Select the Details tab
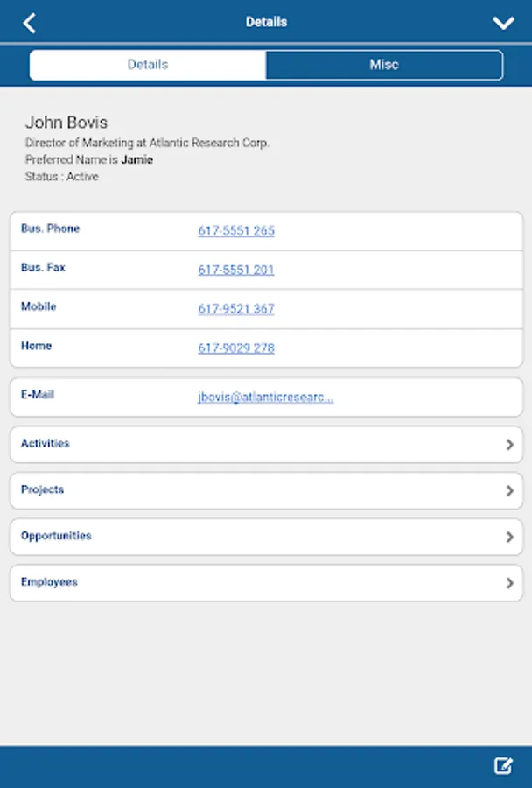This screenshot has height=788, width=532. coord(148,65)
